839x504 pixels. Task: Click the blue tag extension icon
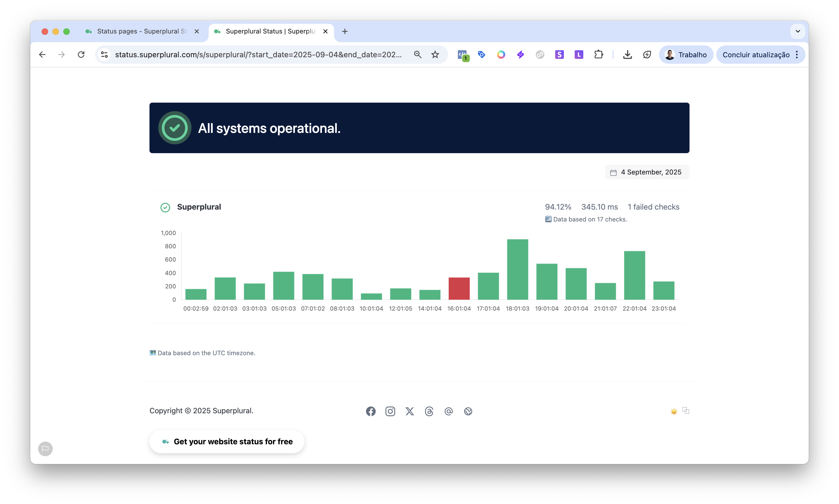[481, 54]
